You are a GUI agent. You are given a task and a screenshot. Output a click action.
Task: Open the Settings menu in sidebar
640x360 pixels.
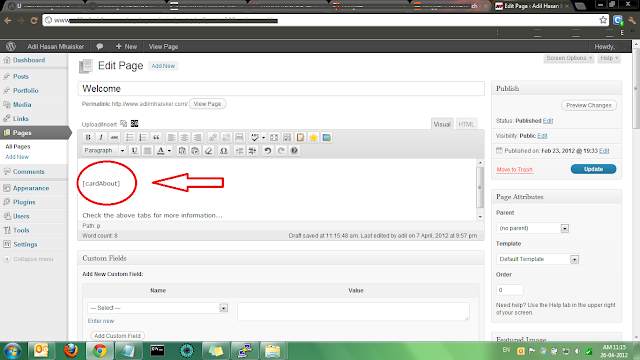(25, 244)
